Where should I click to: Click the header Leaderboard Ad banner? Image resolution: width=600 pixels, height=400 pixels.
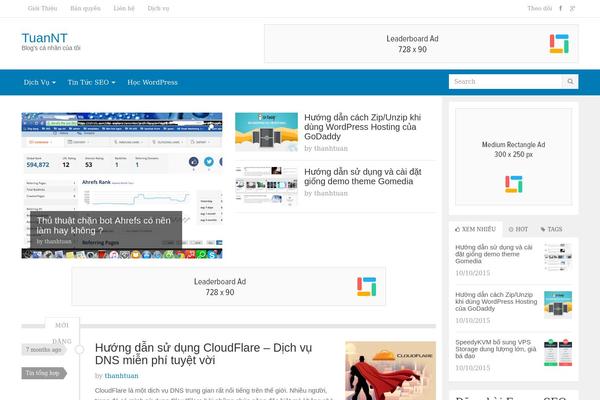421,44
